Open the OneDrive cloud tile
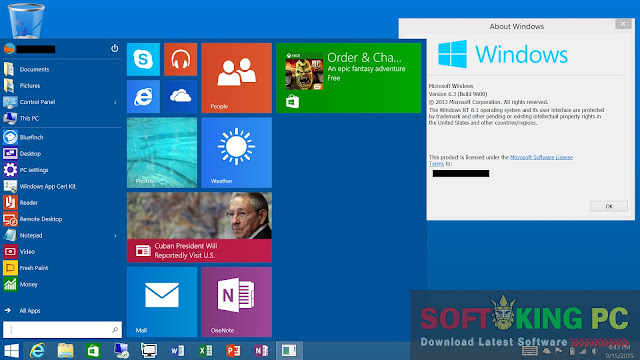Screen dimensions: 640x360 coord(180,96)
